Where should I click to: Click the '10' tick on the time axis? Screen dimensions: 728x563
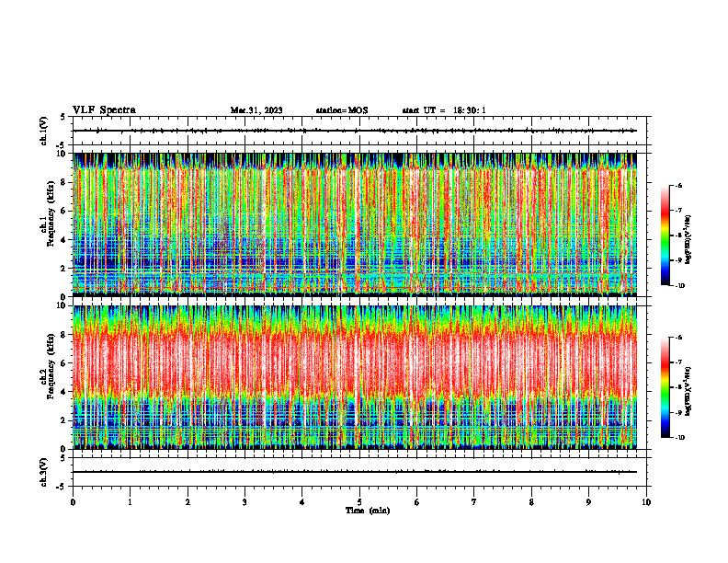646,502
